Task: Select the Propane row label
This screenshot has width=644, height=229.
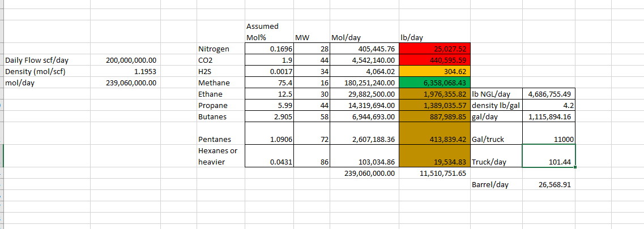Action: 221,105
